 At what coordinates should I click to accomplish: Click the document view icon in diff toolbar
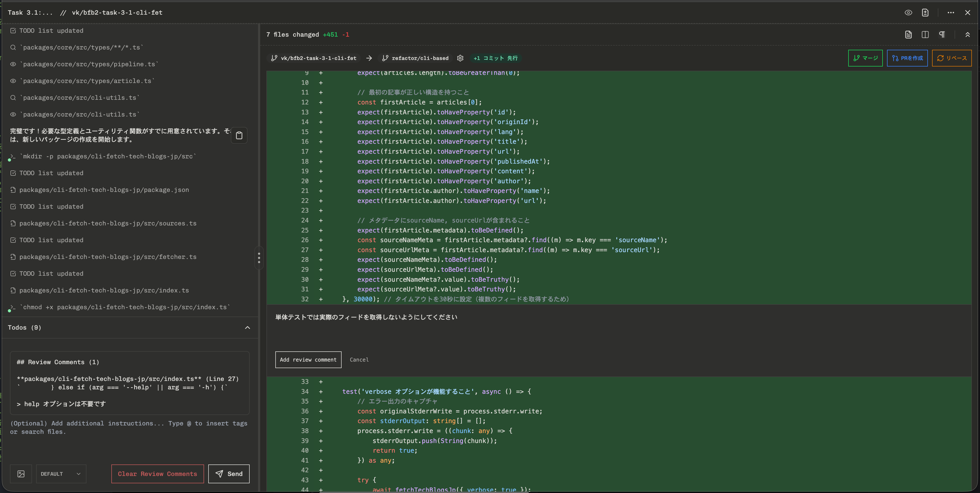[908, 35]
